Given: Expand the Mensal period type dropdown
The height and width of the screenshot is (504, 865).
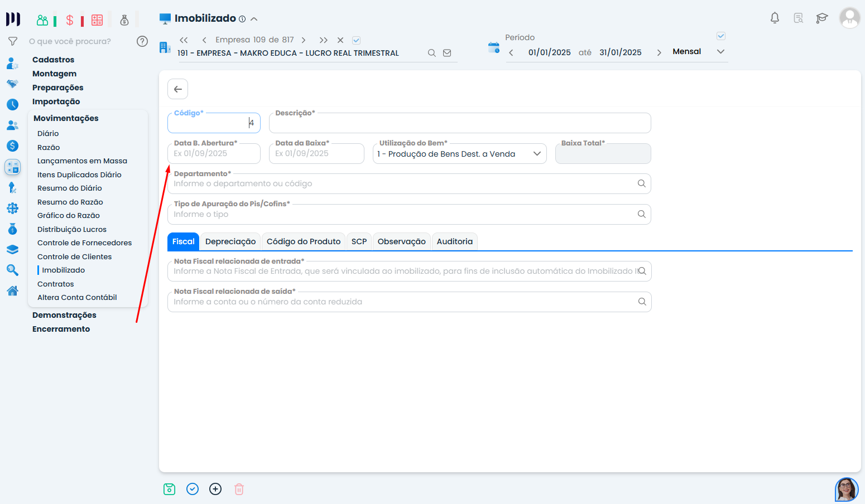Looking at the screenshot, I should [x=720, y=52].
